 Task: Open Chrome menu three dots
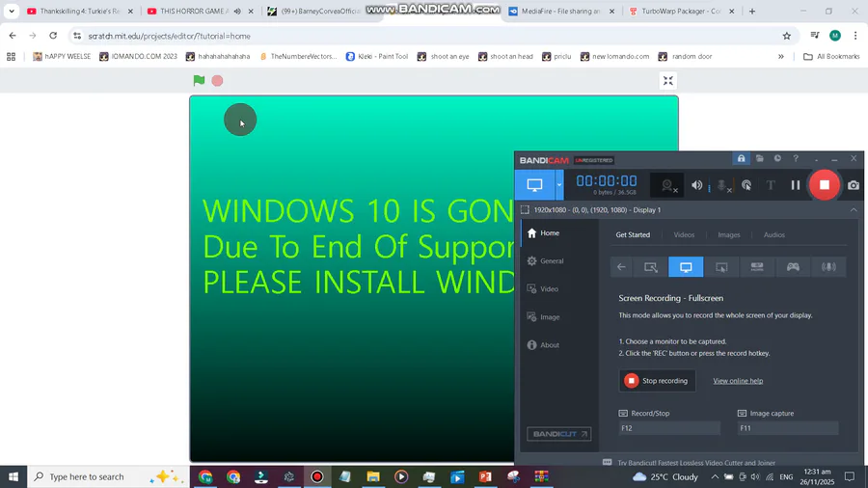click(855, 36)
